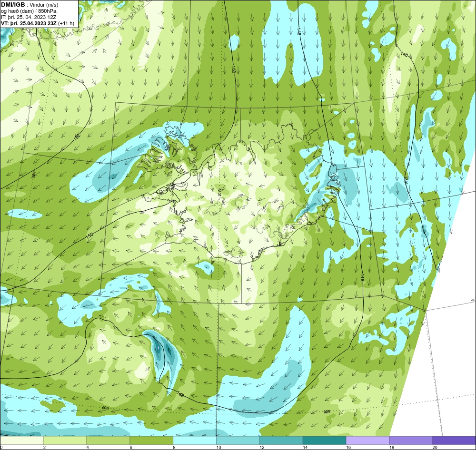Click the 8–10 m/s light cyan legend swatch

195,440
